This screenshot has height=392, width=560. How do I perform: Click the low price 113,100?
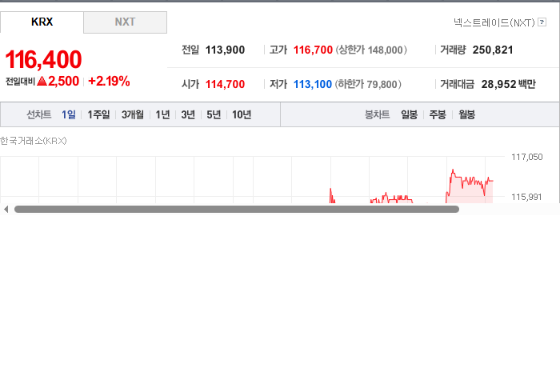coord(313,84)
